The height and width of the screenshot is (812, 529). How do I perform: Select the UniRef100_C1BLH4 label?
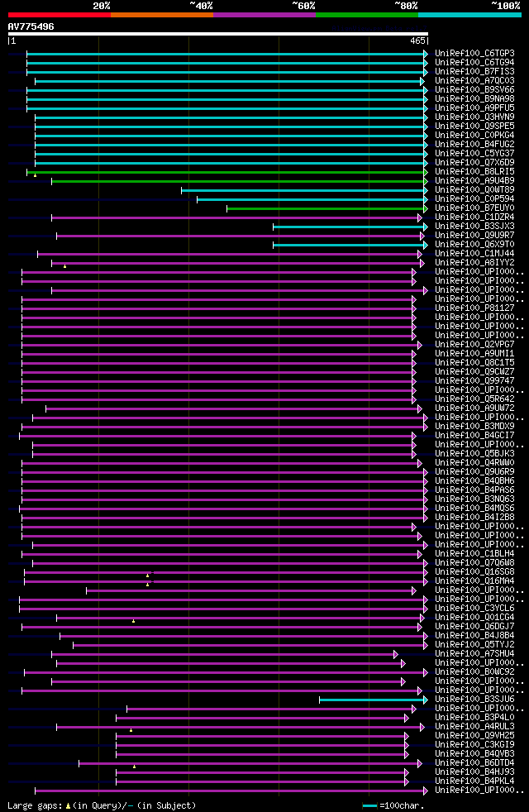coord(474,554)
